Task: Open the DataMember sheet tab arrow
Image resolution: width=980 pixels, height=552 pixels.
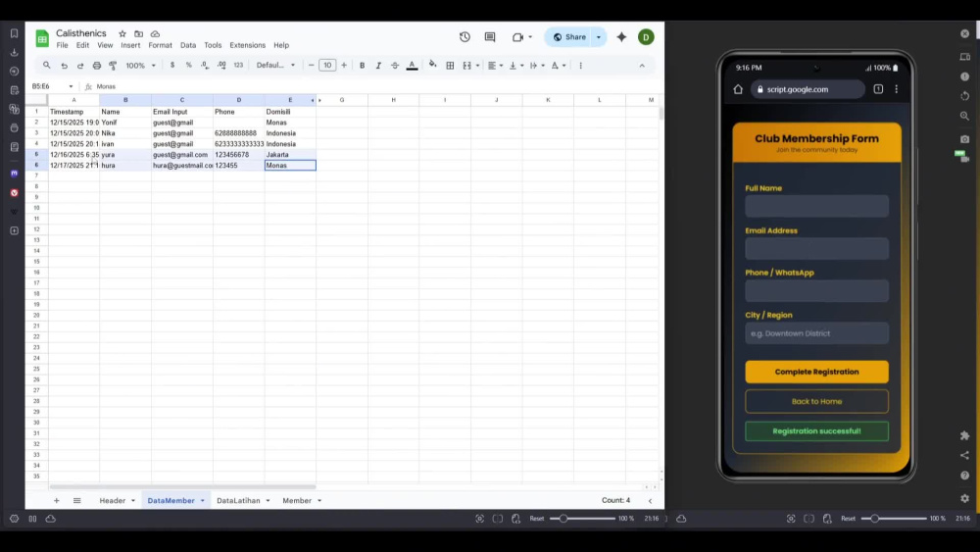Action: [203, 501]
